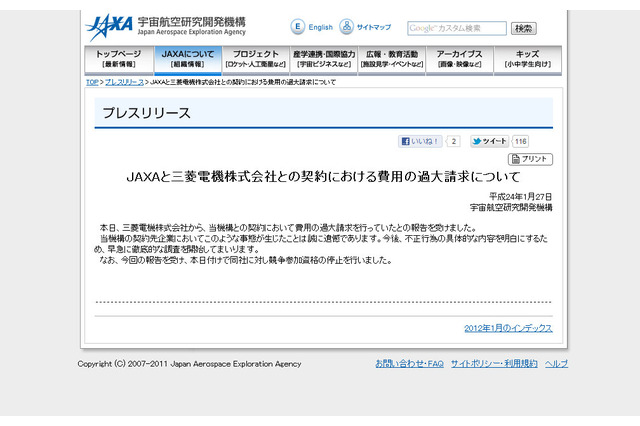Click the TOP breadcrumb link
Screen dimensions: 640x426
[x=92, y=82]
